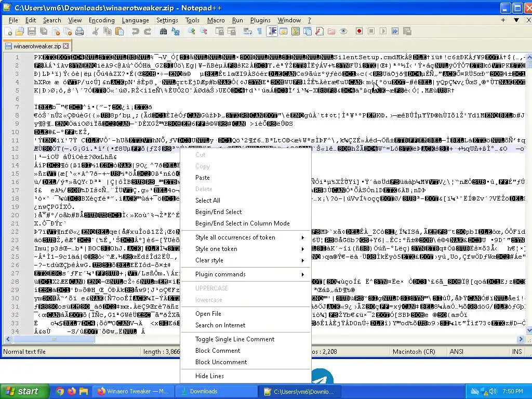Switch to Winaero Tweaker taskbar window
This screenshot has height=399, width=532.
click(x=134, y=391)
